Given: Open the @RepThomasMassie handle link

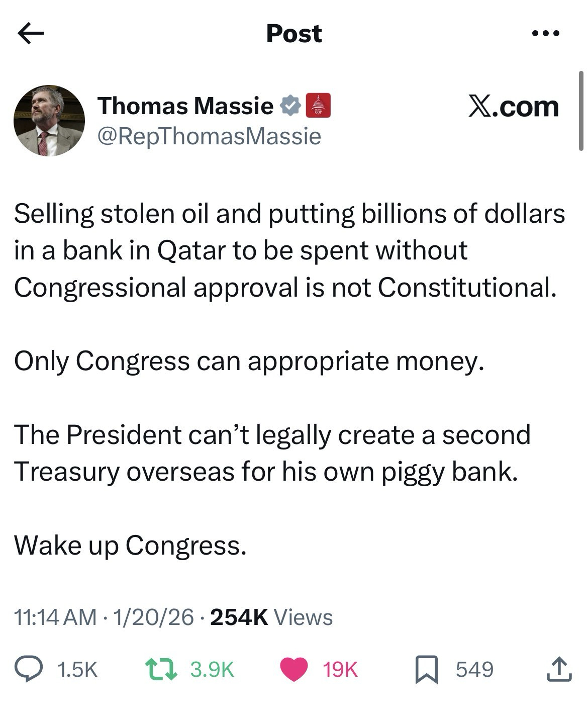Looking at the screenshot, I should 209,136.
